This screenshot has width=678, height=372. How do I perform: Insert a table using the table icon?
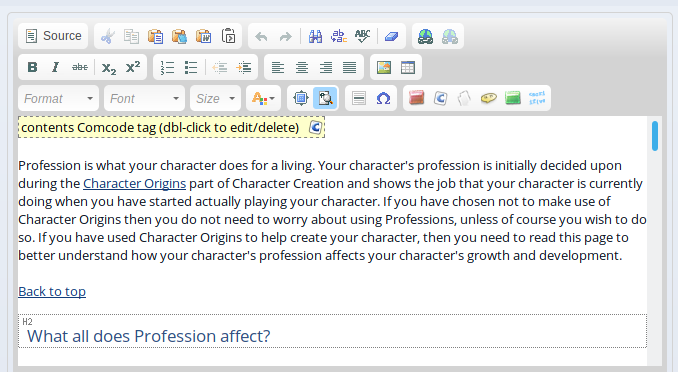pos(408,67)
